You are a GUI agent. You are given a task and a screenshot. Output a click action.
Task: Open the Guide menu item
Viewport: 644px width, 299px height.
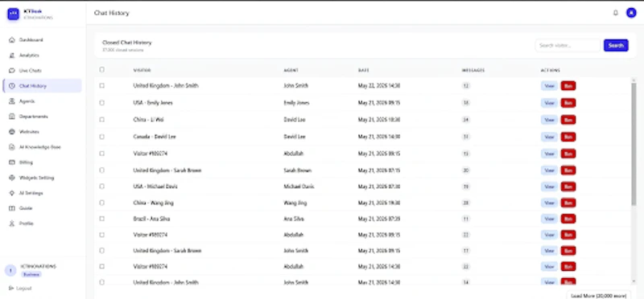43,208
